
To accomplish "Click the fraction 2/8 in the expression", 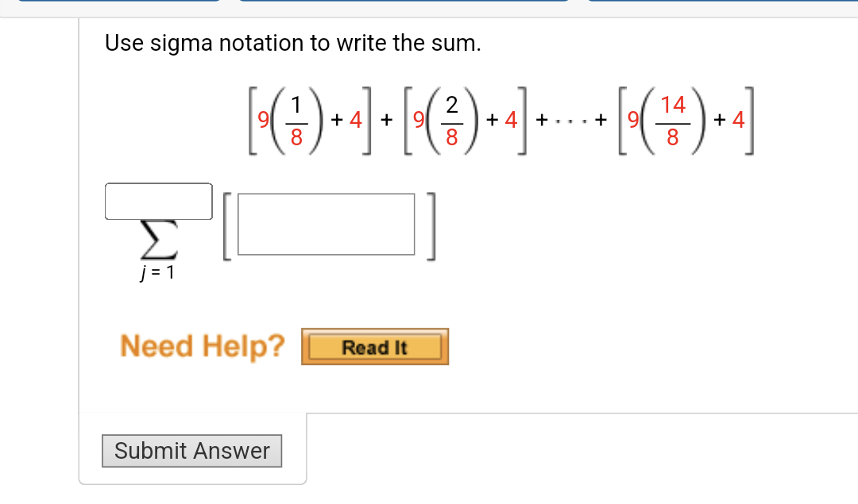I will tap(452, 121).
